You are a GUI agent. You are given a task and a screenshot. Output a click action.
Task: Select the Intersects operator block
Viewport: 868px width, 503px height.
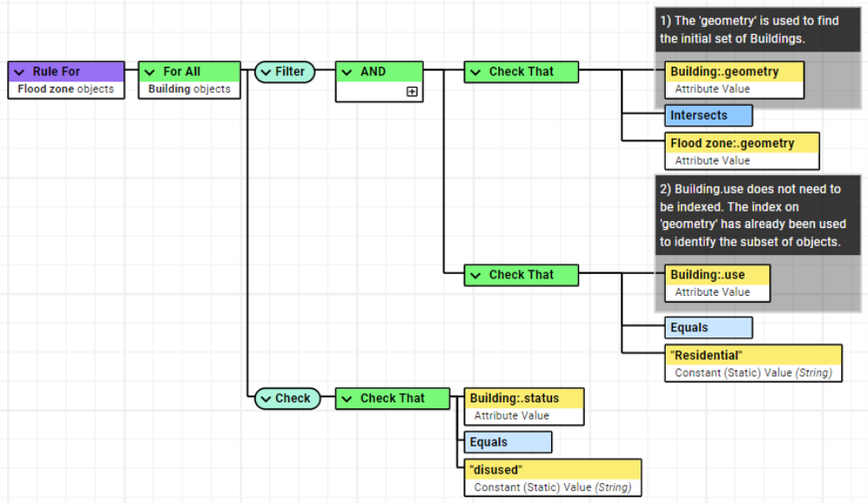point(708,114)
